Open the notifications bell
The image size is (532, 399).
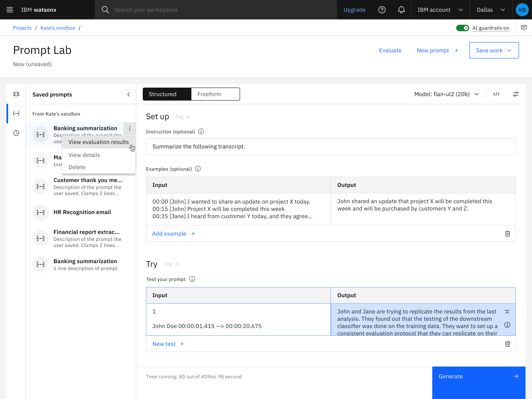(401, 10)
